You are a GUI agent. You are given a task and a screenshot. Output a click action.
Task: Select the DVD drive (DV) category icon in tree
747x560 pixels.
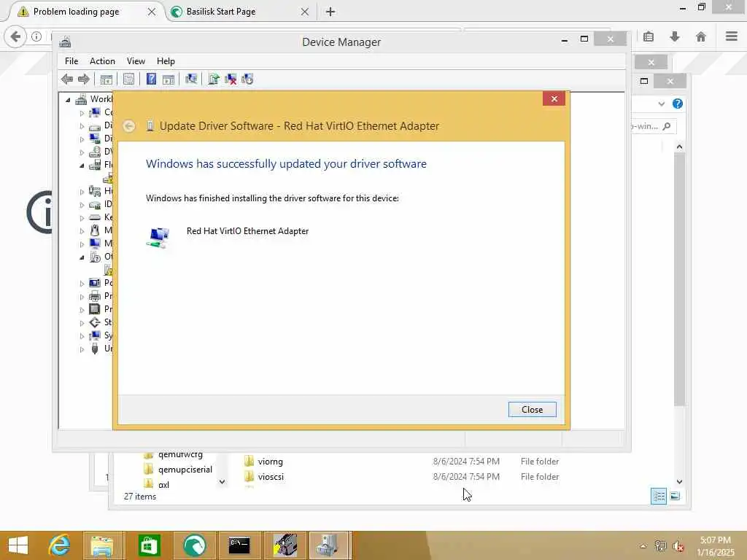click(x=95, y=152)
